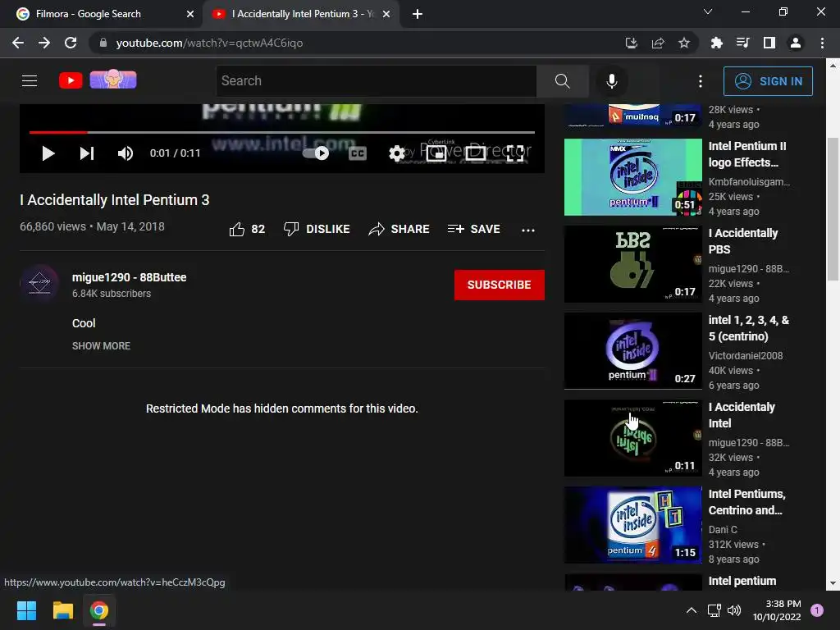Image resolution: width=840 pixels, height=630 pixels.
Task: Click the Sign In button
Action: 768,81
